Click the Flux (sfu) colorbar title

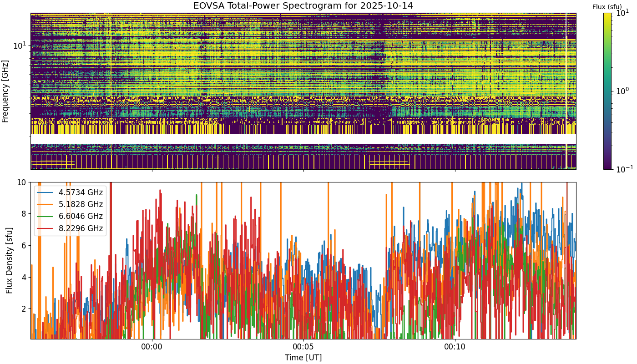(607, 7)
